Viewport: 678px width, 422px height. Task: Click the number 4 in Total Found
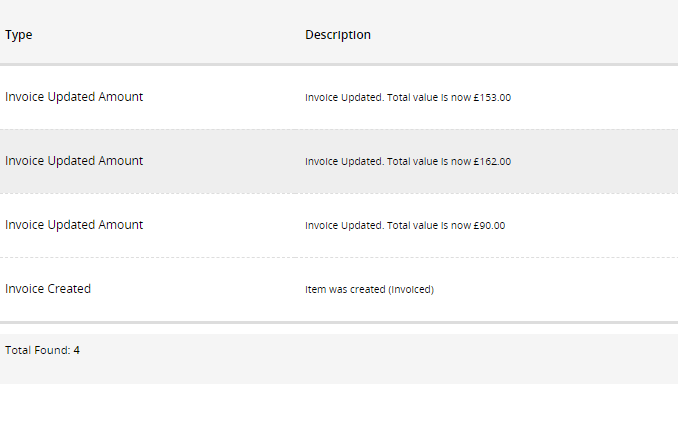77,350
